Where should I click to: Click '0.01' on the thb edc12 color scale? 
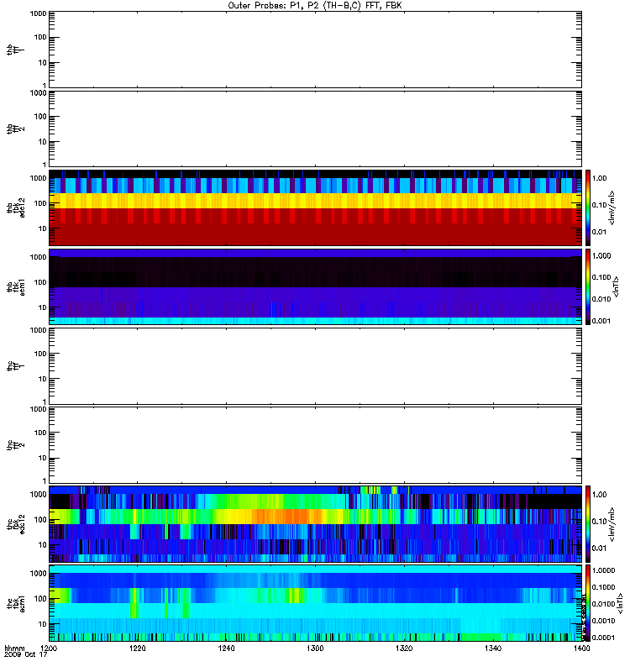(599, 232)
